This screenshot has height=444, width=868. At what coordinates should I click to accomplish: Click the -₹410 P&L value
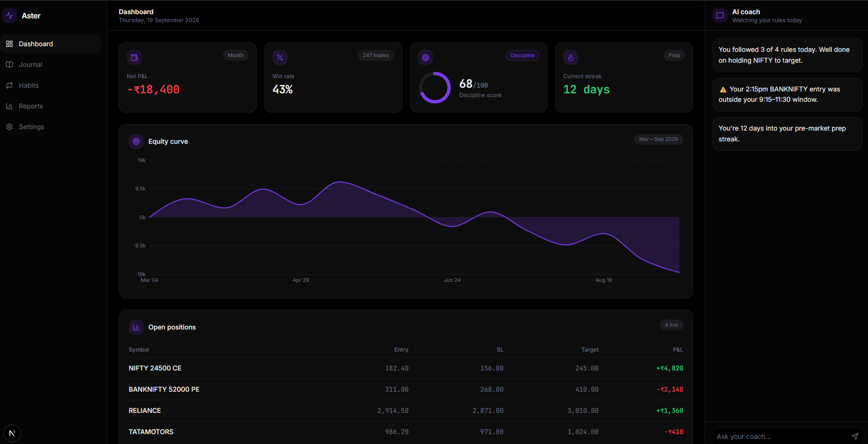click(x=674, y=432)
